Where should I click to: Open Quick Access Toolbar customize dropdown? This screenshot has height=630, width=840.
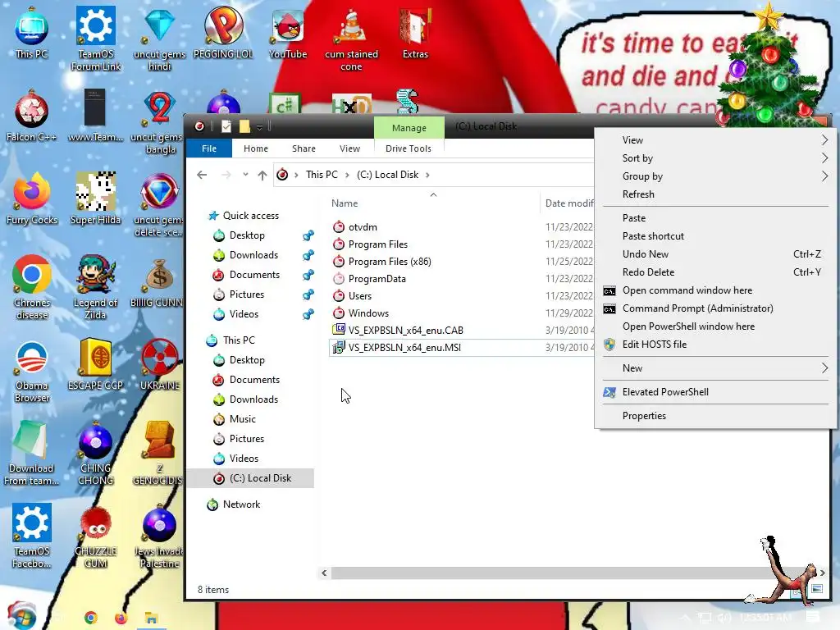[x=259, y=127]
